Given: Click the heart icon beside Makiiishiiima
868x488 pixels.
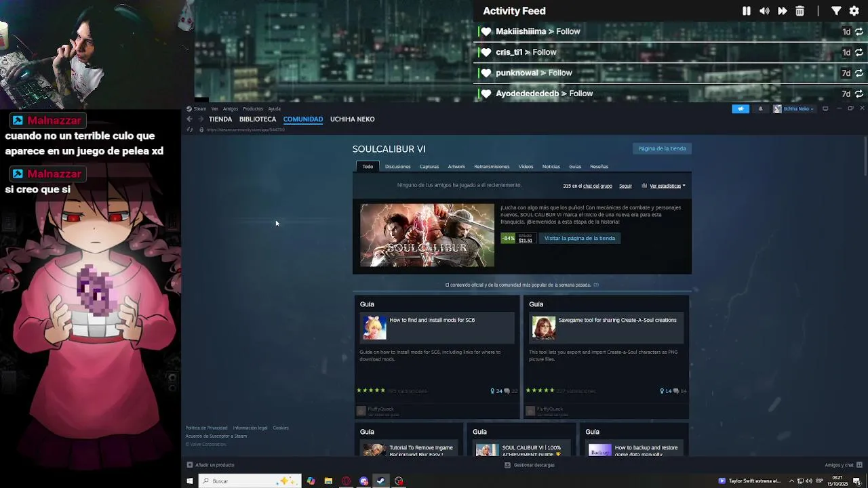Looking at the screenshot, I should click(486, 31).
